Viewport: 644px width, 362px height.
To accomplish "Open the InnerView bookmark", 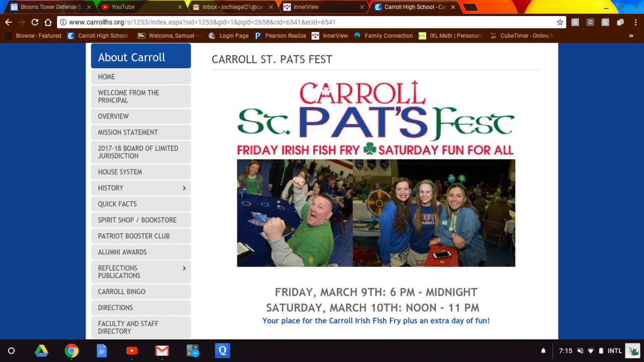I will (x=330, y=36).
